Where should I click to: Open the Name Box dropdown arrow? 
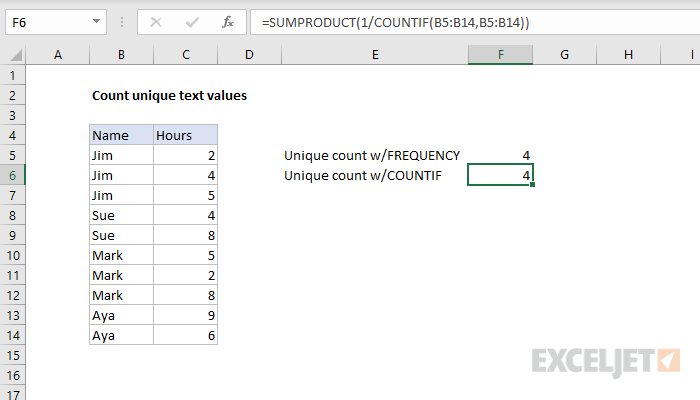coord(96,21)
